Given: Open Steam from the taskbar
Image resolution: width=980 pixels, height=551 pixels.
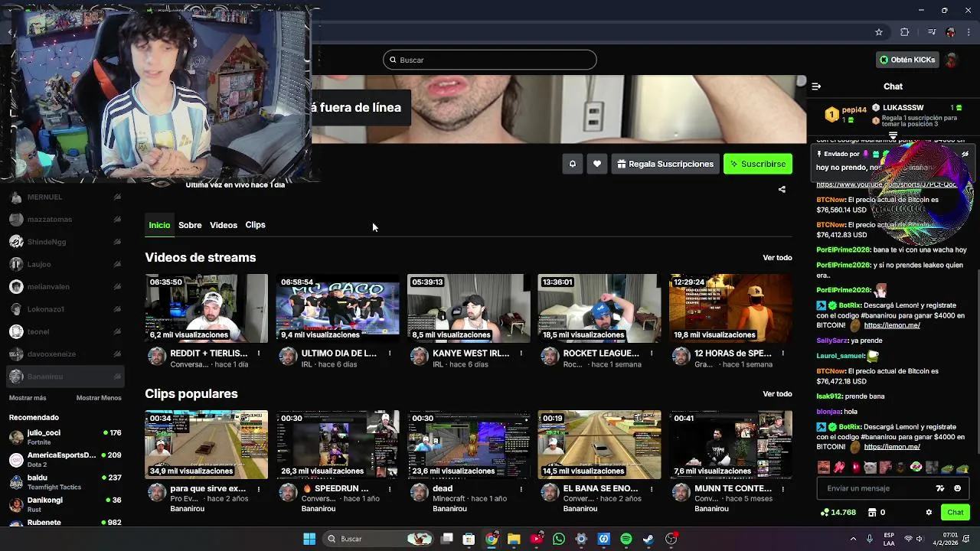Looking at the screenshot, I should [648, 539].
